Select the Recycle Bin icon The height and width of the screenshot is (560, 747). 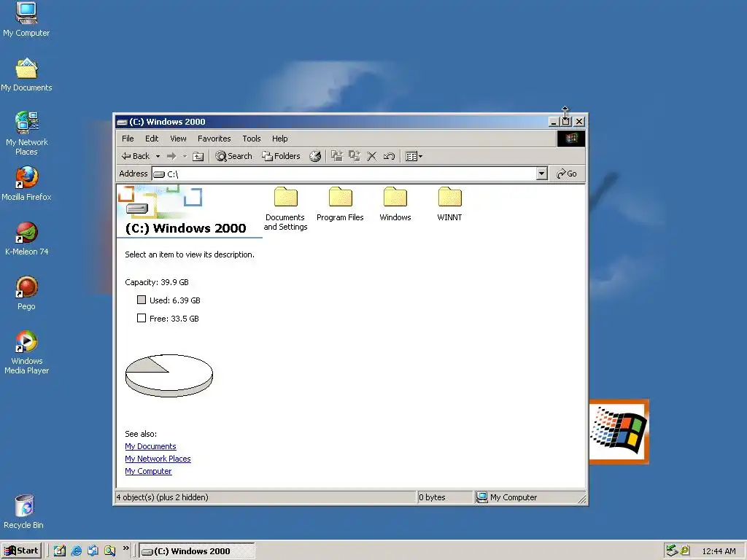(24, 511)
